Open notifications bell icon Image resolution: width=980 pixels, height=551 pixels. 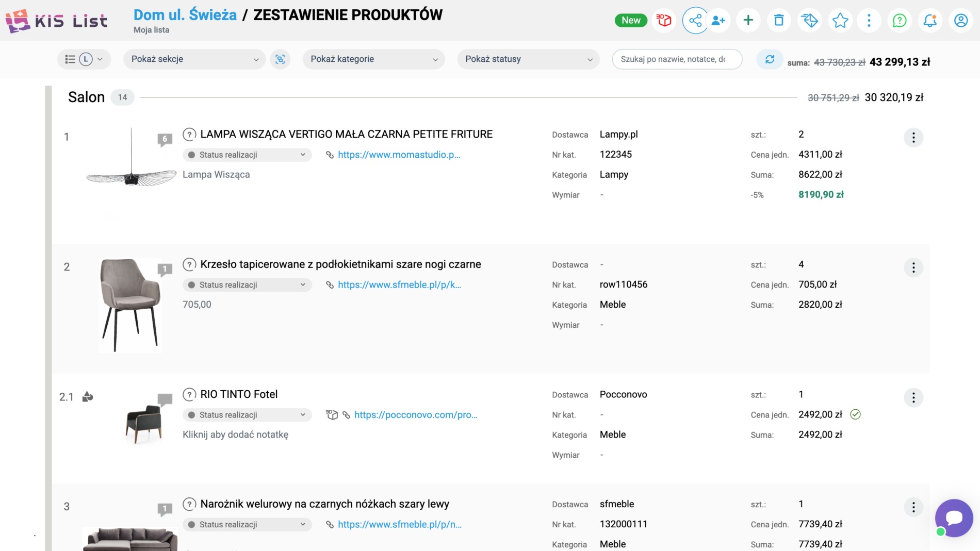(930, 21)
